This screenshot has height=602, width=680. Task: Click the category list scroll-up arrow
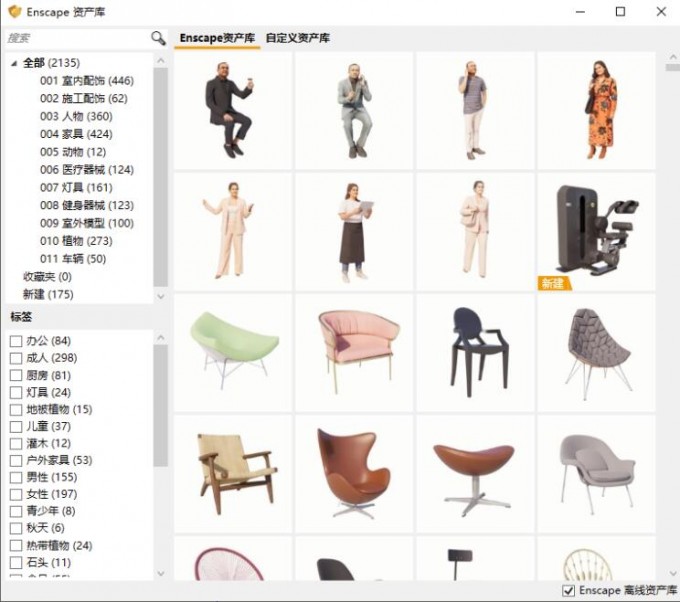(161, 60)
